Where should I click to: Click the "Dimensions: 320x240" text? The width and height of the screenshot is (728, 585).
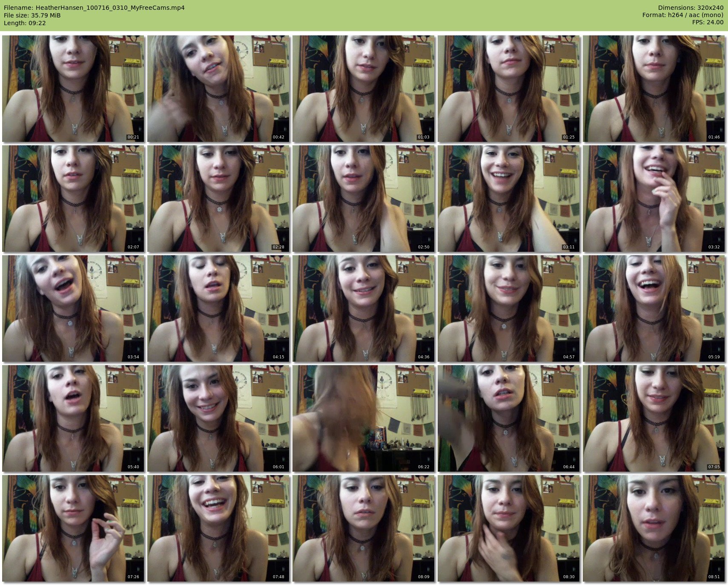click(691, 8)
